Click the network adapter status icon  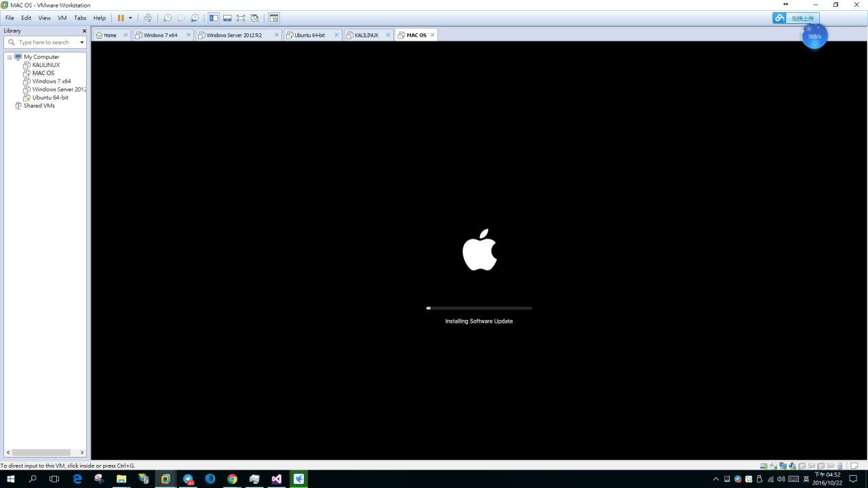783,466
